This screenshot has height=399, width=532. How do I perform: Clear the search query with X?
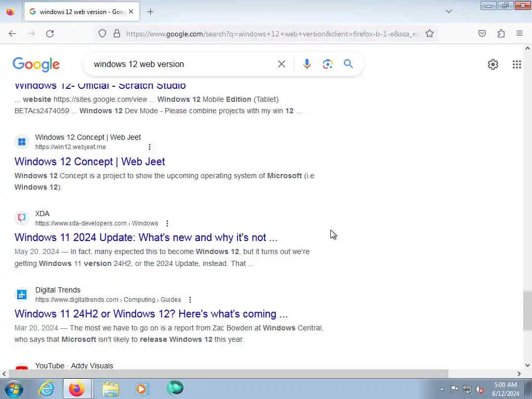tap(281, 64)
